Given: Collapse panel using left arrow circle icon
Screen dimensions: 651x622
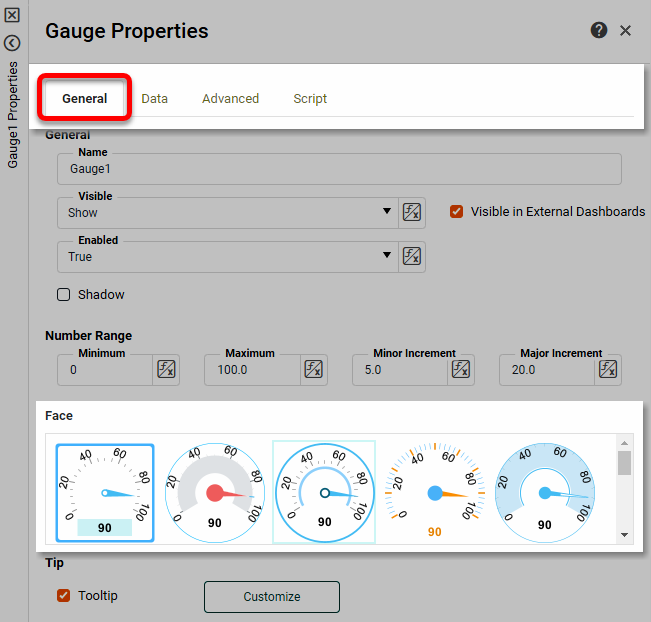Looking at the screenshot, I should (12, 43).
